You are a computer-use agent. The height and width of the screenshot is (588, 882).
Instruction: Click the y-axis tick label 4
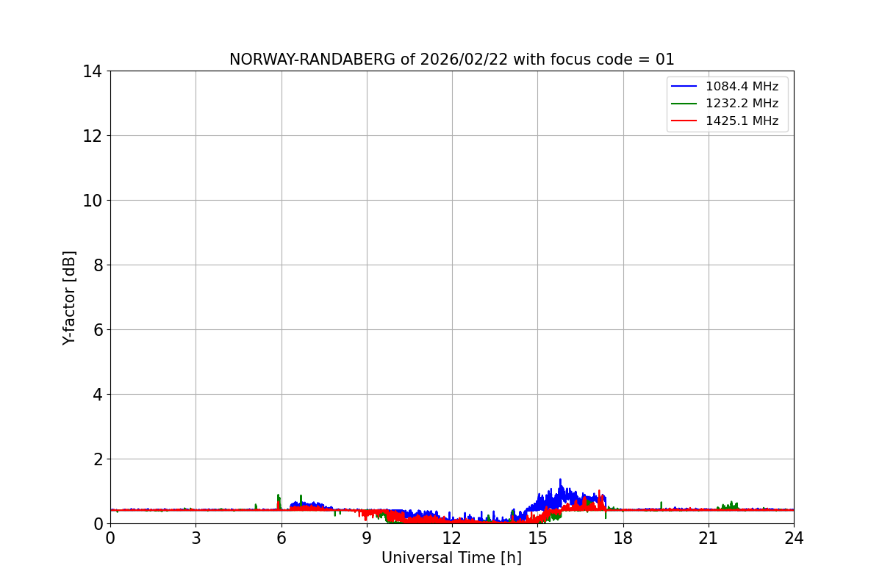pos(97,395)
